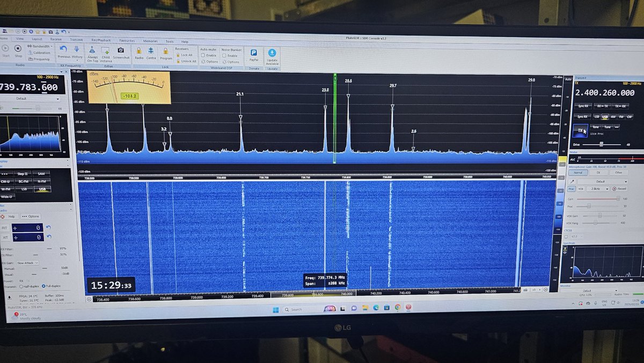Click Lock All receivers

click(184, 55)
